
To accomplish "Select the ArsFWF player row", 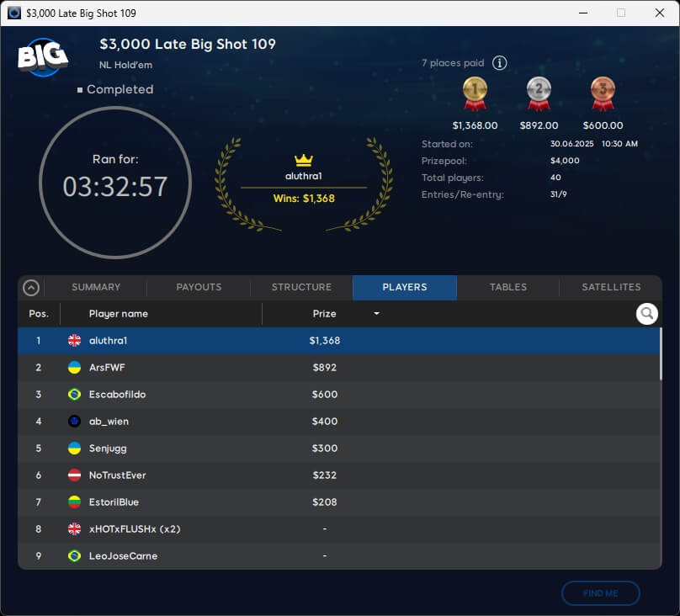I will pyautogui.click(x=337, y=368).
